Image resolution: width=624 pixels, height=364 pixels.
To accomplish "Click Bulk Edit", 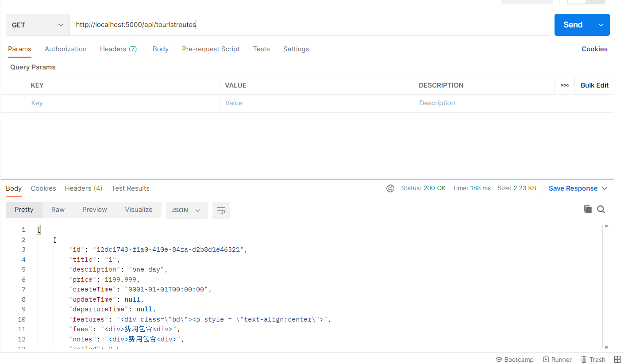I will point(594,85).
